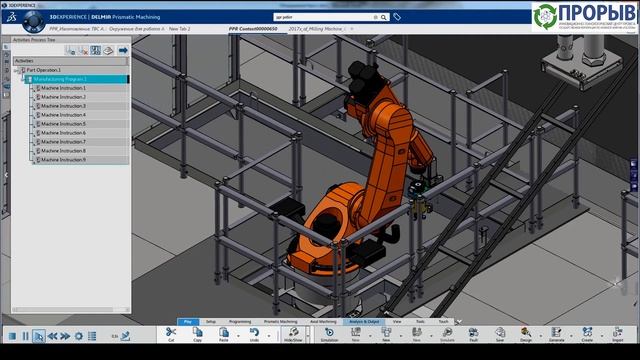The image size is (640, 360).
Task: Select Manufacturing Program.1
Action: pos(60,79)
